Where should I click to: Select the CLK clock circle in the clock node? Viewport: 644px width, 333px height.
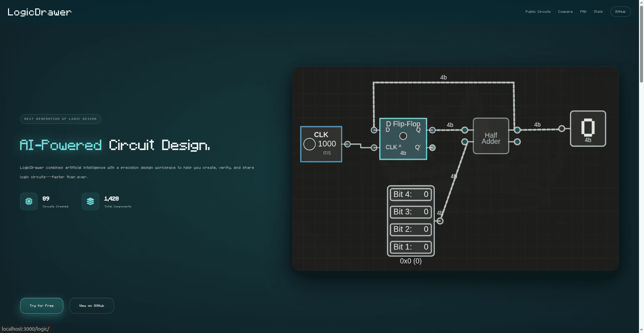pyautogui.click(x=309, y=144)
